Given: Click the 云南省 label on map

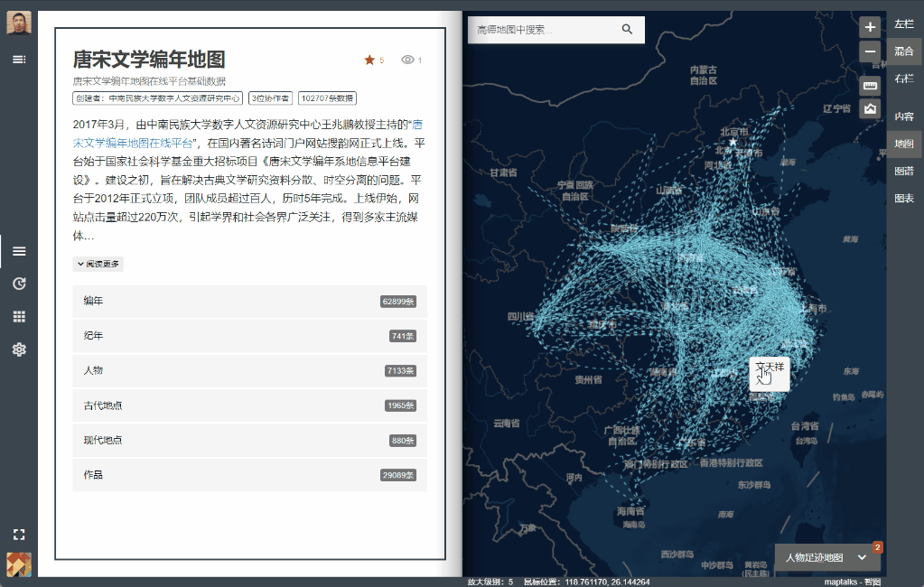Looking at the screenshot, I should [506, 424].
